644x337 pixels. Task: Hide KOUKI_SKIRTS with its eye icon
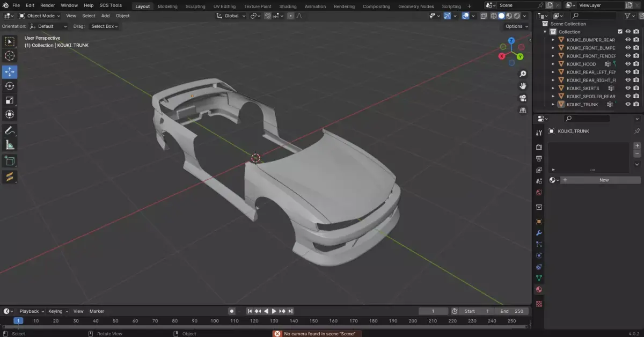[x=628, y=88]
